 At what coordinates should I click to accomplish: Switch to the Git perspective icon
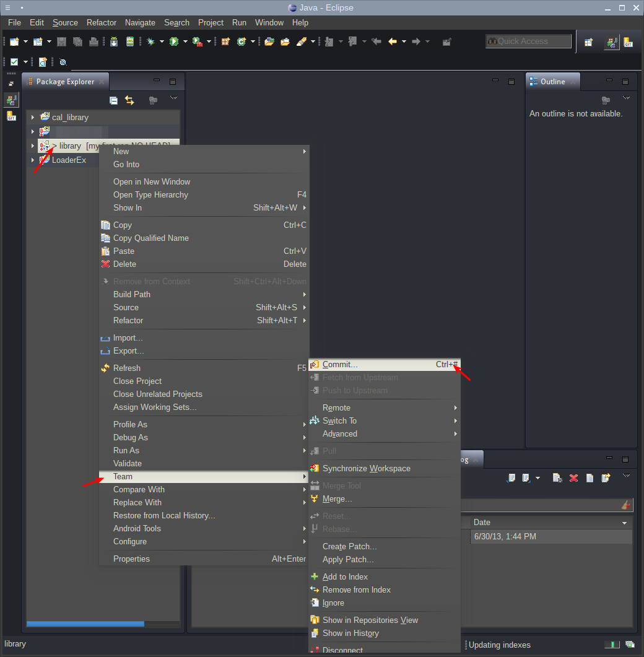[628, 42]
